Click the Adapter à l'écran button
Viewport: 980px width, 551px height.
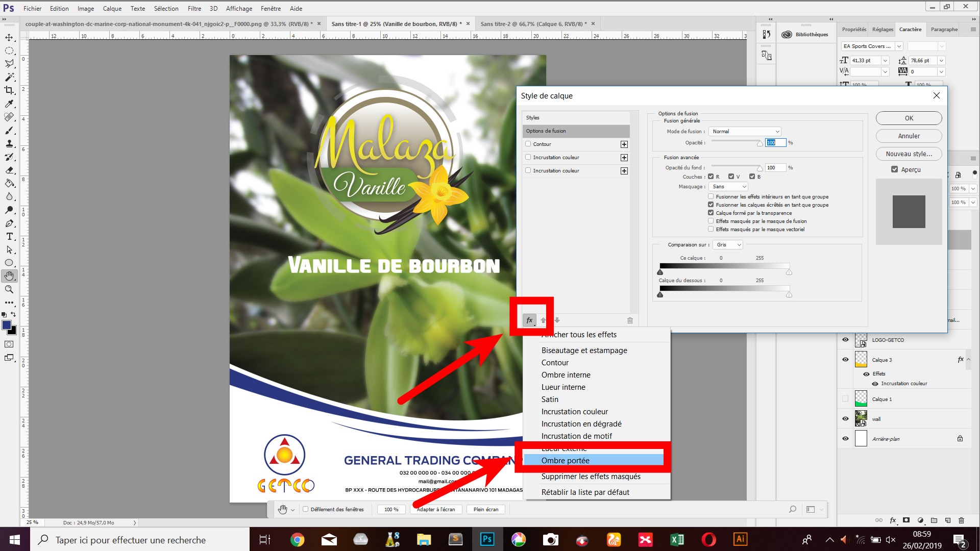[x=436, y=509]
